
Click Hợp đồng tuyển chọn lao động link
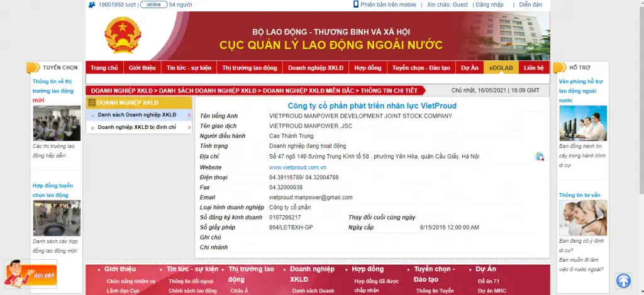pyautogui.click(x=53, y=190)
